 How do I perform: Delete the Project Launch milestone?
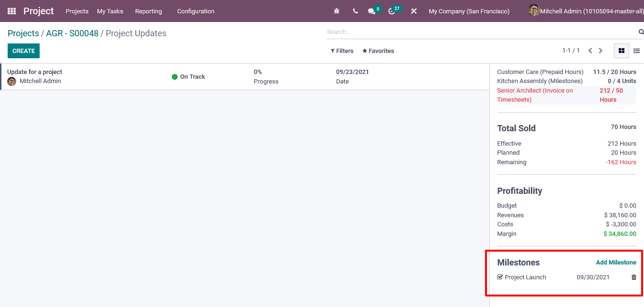[x=634, y=277]
